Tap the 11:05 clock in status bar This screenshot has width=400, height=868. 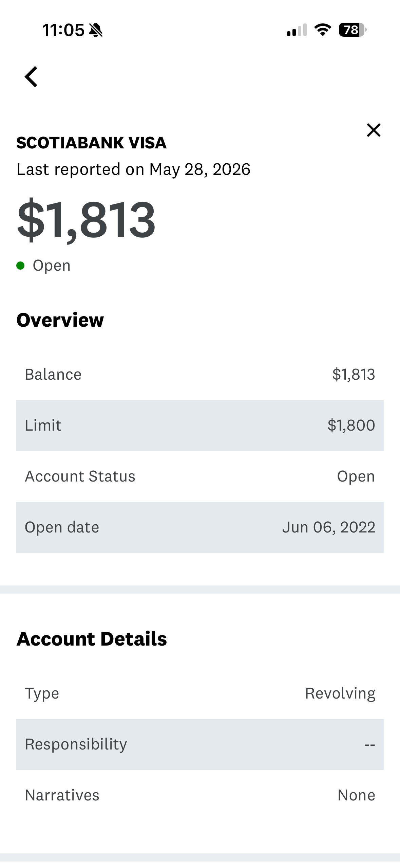pyautogui.click(x=63, y=30)
